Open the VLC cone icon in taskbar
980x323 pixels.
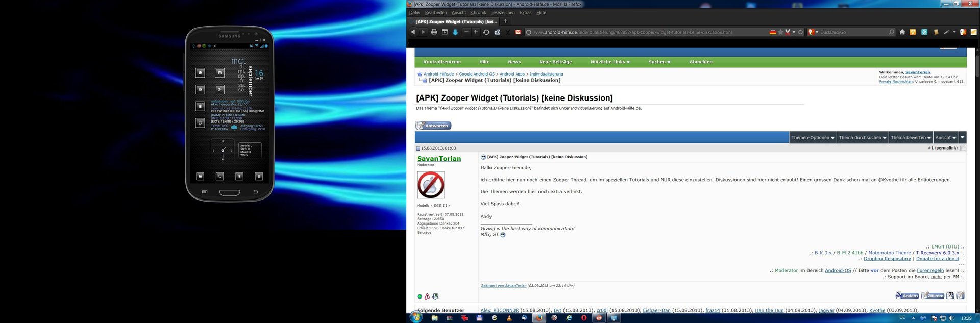point(509,318)
